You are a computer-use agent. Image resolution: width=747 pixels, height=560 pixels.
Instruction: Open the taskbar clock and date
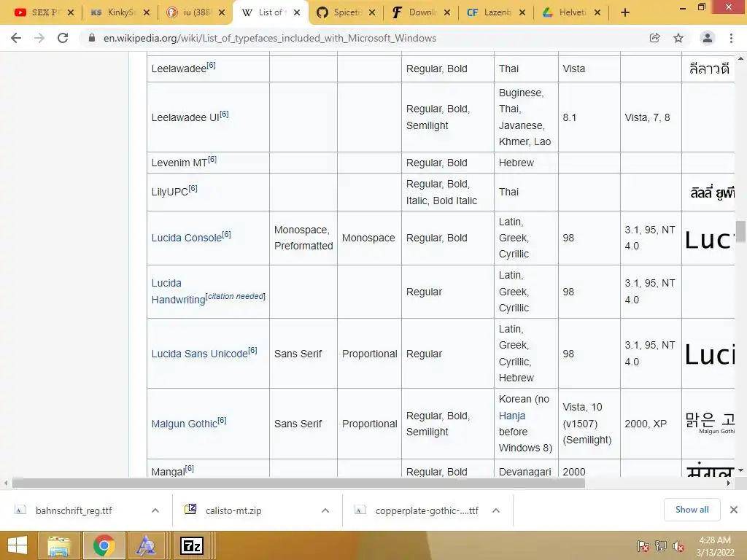point(716,546)
